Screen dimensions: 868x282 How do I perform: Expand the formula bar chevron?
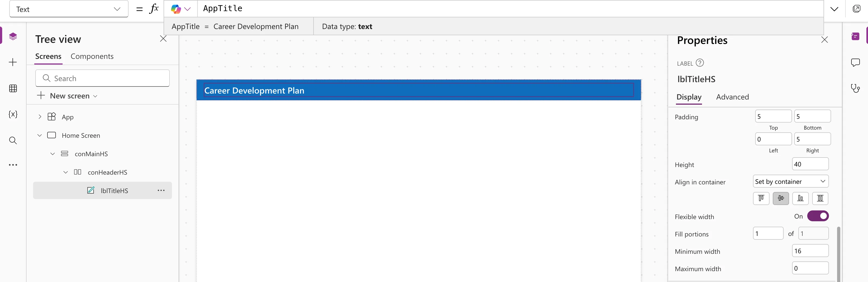pyautogui.click(x=834, y=9)
